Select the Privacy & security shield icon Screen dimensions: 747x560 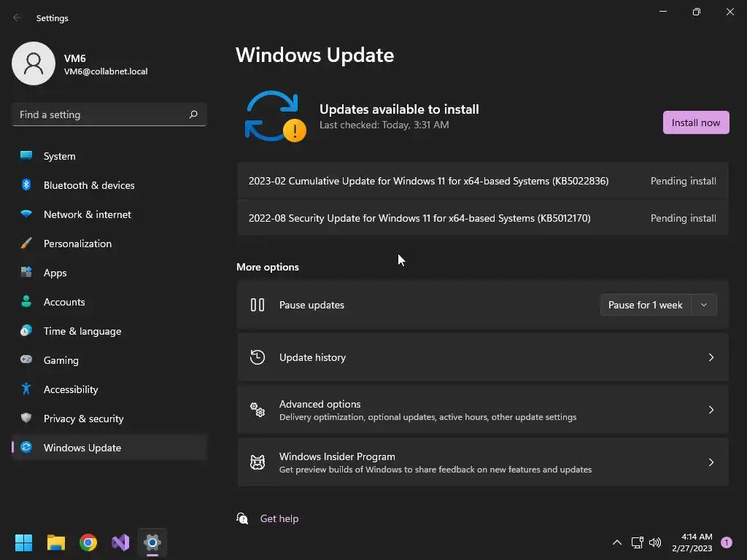[26, 418]
